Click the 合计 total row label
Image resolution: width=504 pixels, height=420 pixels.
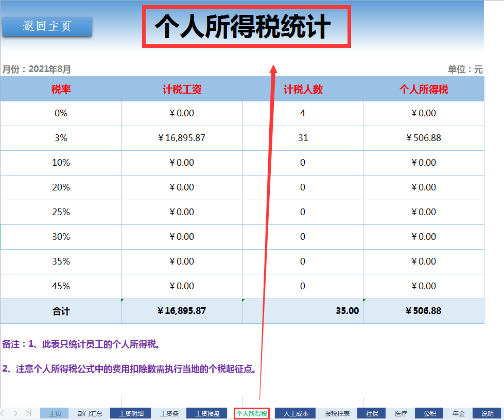pos(60,311)
